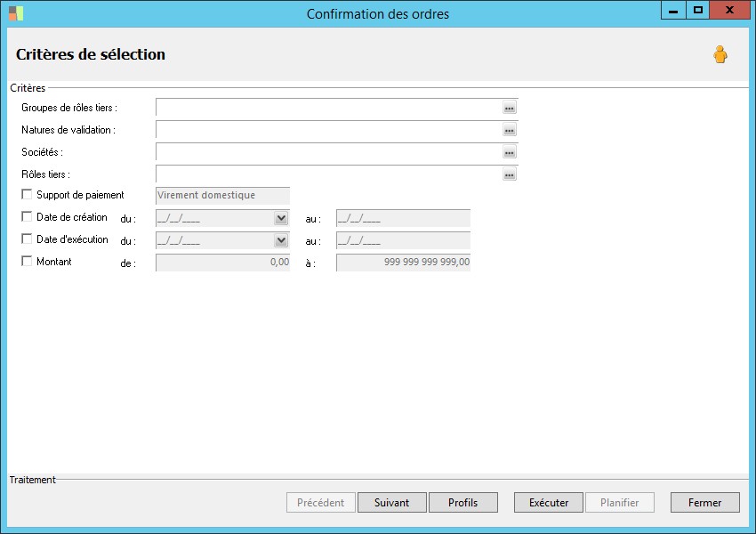The height and width of the screenshot is (534, 756).
Task: Open browse button for Groupes de rôles tiers
Action: tap(510, 108)
